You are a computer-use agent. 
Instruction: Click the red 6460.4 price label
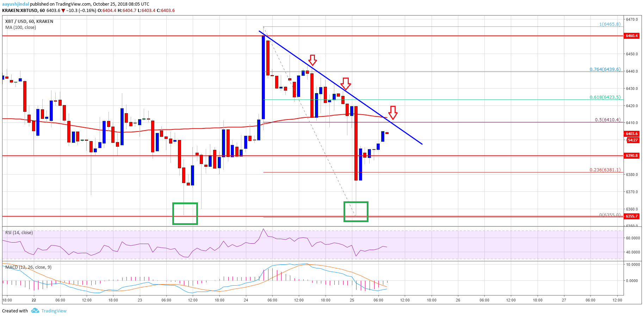tap(631, 36)
